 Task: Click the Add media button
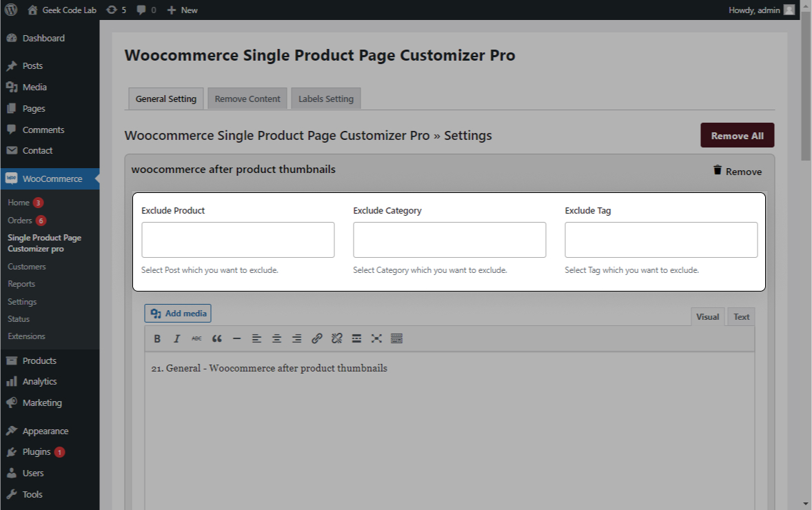point(178,314)
